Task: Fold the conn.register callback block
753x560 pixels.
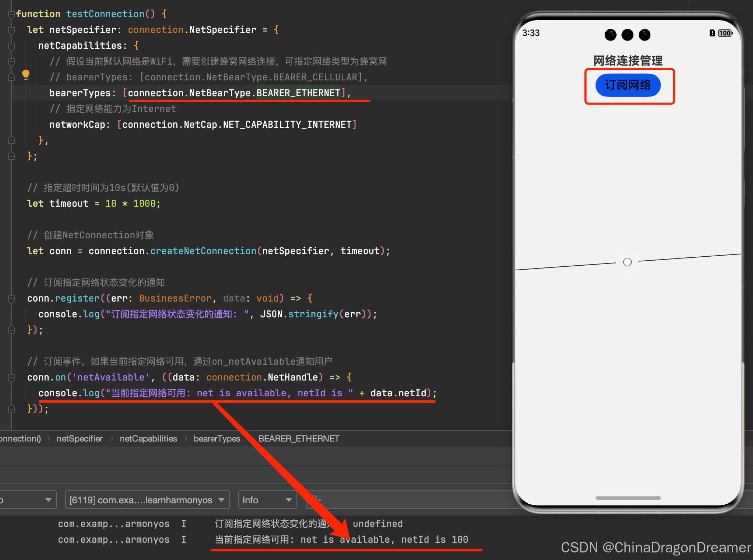Action: (x=11, y=299)
